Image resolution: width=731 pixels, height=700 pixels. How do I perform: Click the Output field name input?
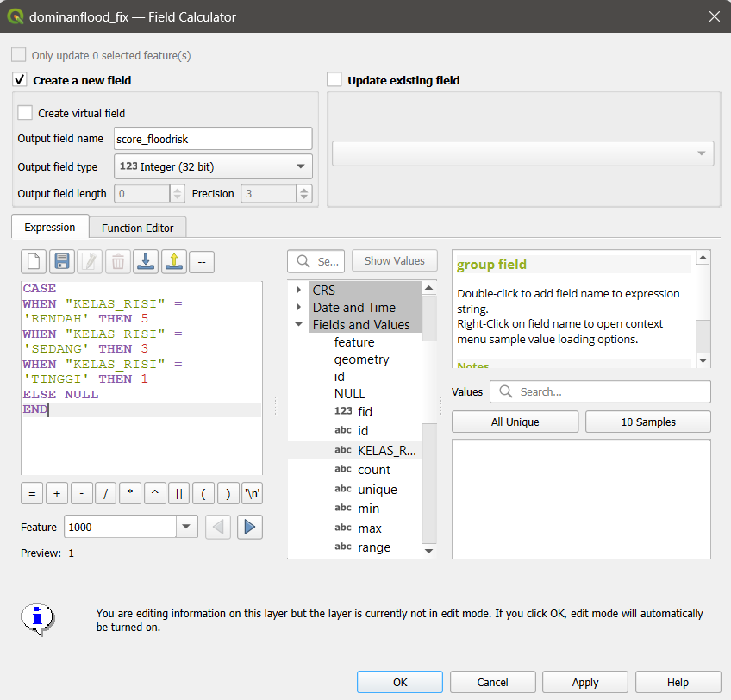point(211,139)
